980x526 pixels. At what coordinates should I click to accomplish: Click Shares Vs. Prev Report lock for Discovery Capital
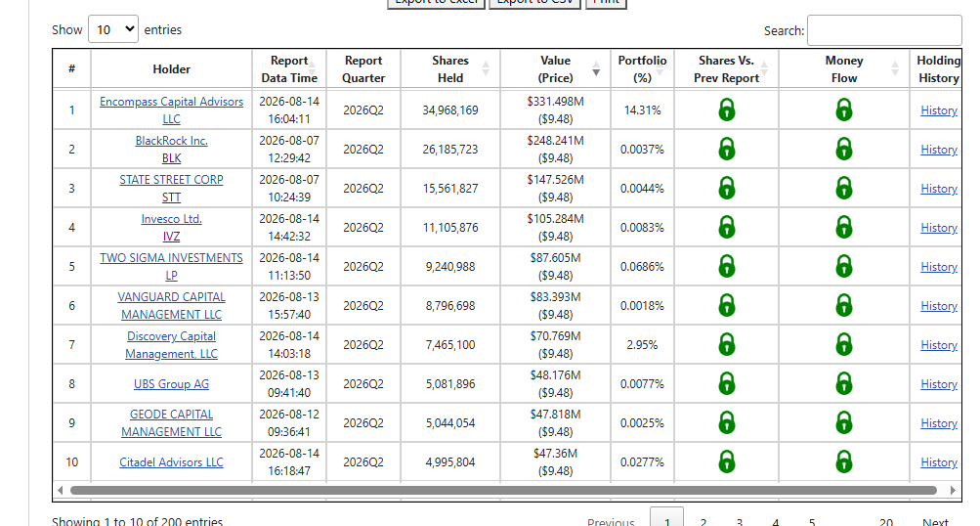726,344
